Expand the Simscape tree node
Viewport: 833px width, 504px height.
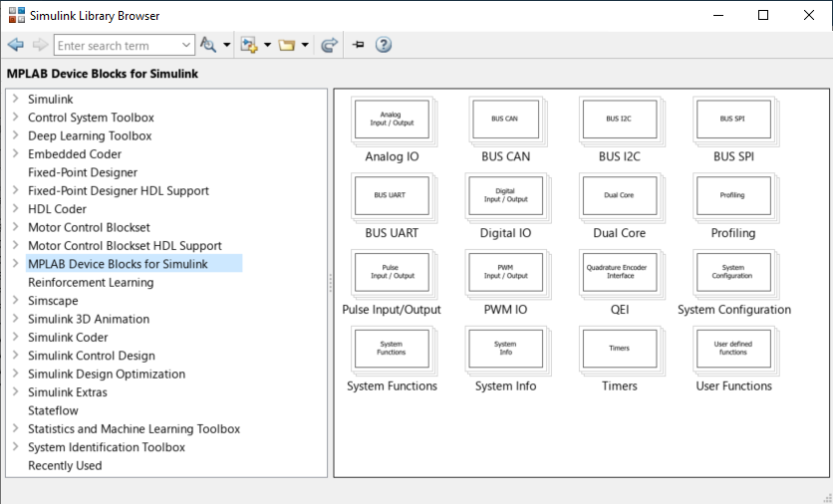click(16, 301)
